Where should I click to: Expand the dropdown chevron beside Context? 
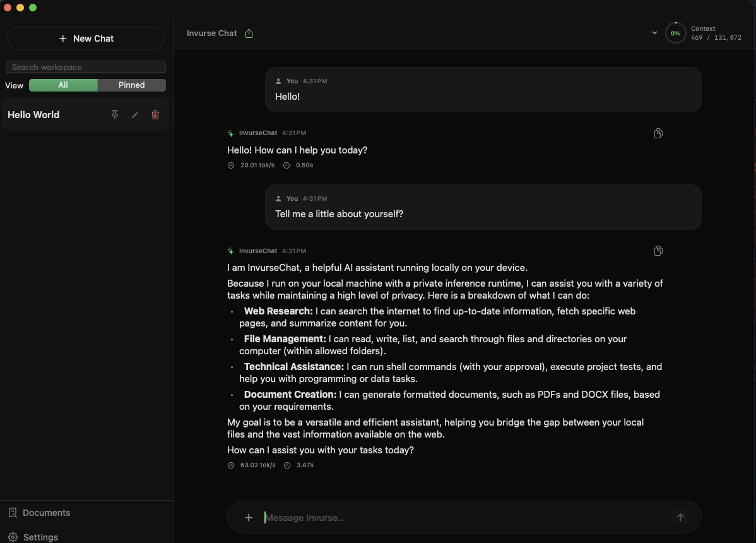point(654,33)
